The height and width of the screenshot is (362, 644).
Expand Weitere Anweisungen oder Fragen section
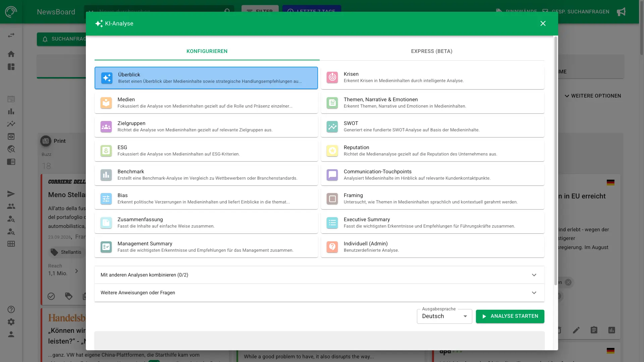click(x=319, y=293)
